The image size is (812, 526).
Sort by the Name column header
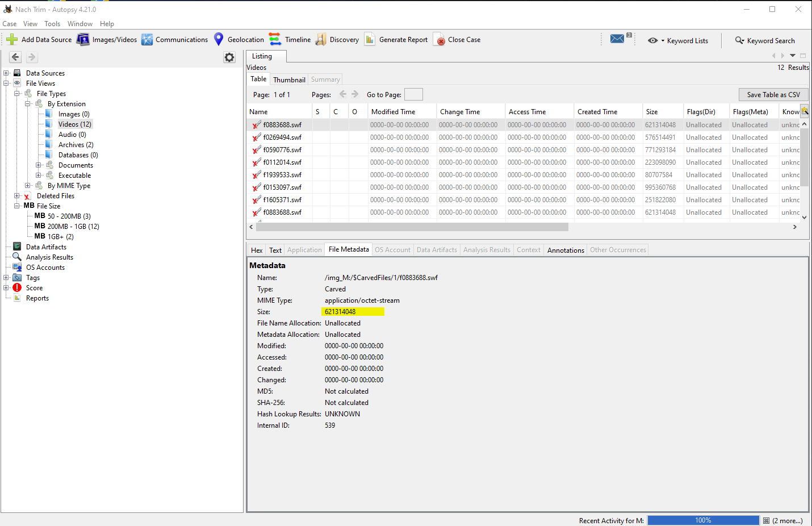tap(280, 111)
